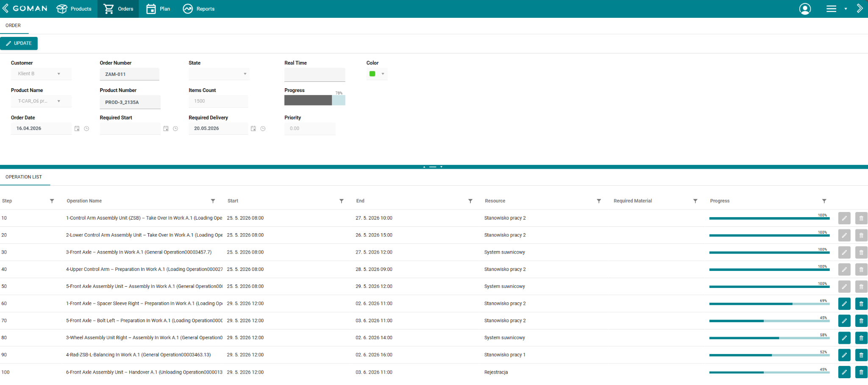Screen dimensions: 868x385
Task: Click the forward chevron at top right
Action: point(860,8)
